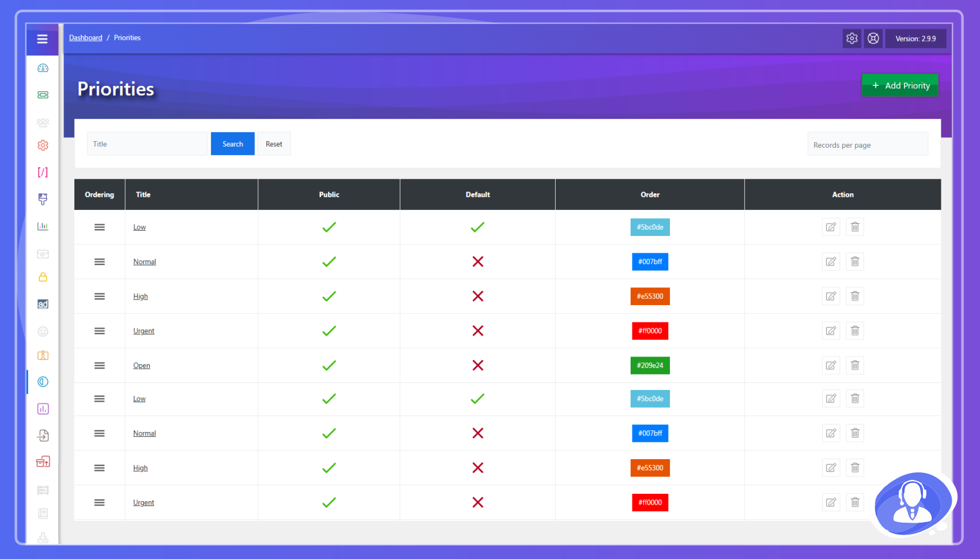Open the active half-circle priorities icon
This screenshot has height=559, width=980.
43,382
